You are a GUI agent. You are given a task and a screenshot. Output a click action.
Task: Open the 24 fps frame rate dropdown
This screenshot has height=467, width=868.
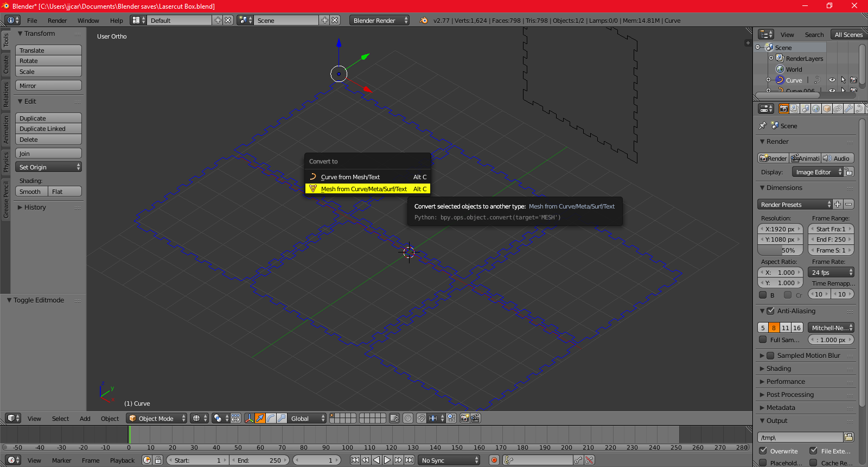tap(831, 272)
